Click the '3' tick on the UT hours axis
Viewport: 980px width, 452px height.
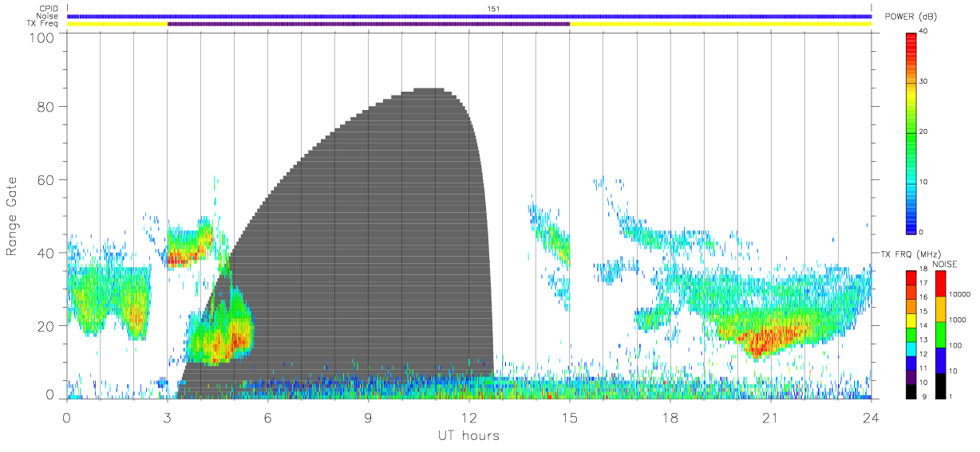coord(167,417)
